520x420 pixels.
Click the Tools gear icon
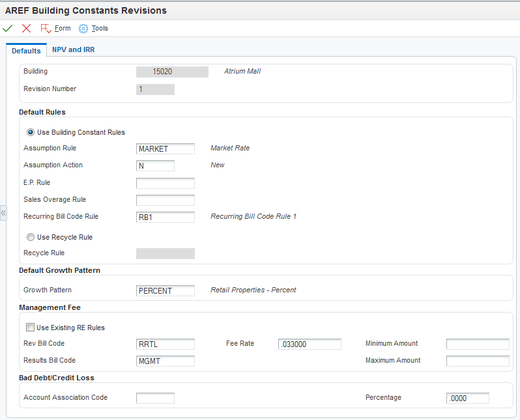click(83, 29)
